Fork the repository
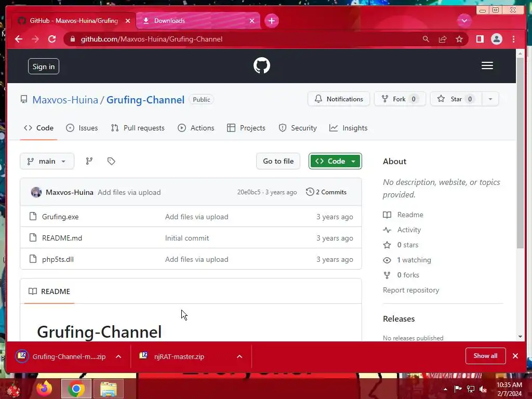The image size is (532, 399). click(x=400, y=99)
